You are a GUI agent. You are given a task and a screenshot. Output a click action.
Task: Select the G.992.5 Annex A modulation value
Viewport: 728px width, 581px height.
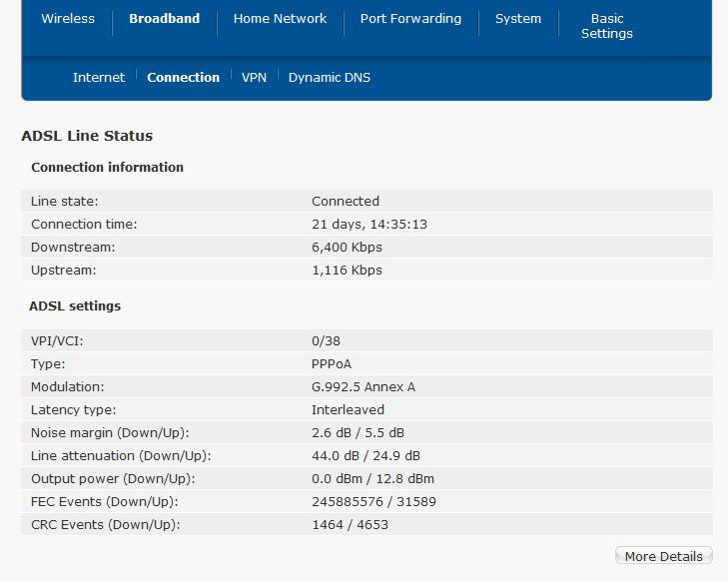pyautogui.click(x=364, y=386)
